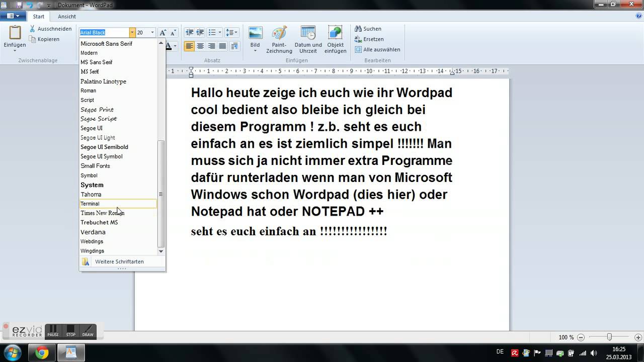The image size is (644, 362).
Task: Collapse the font name dropdown arrow
Action: tap(132, 32)
